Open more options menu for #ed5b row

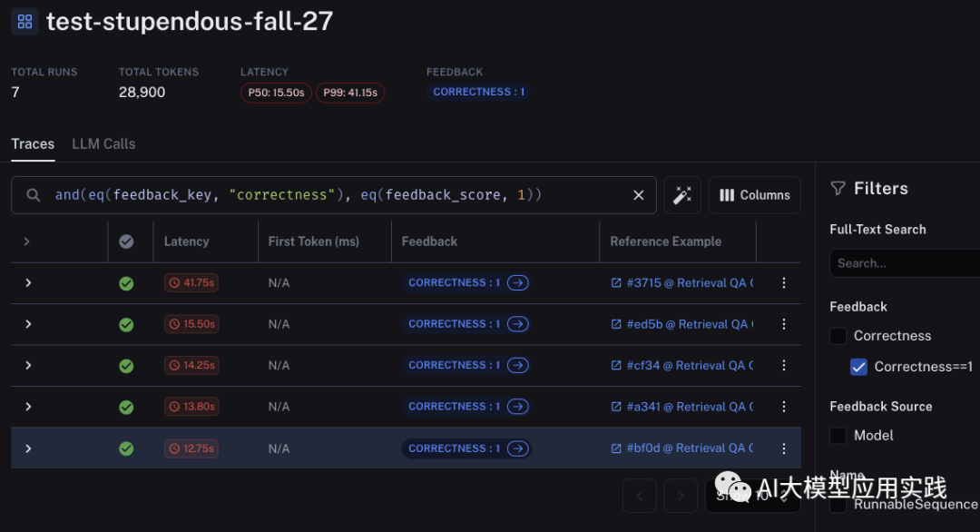click(x=784, y=324)
